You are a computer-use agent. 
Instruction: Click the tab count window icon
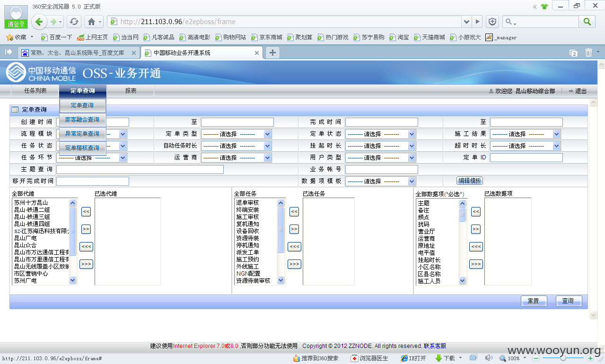(573, 53)
